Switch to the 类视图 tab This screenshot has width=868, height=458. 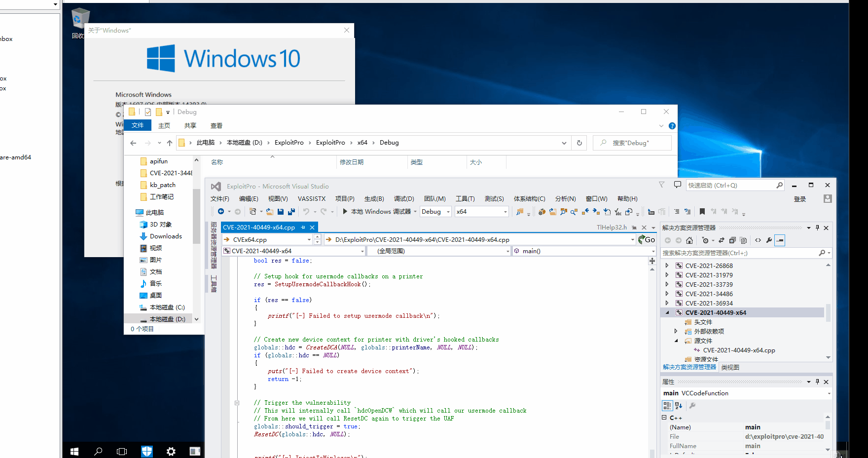pyautogui.click(x=730, y=367)
